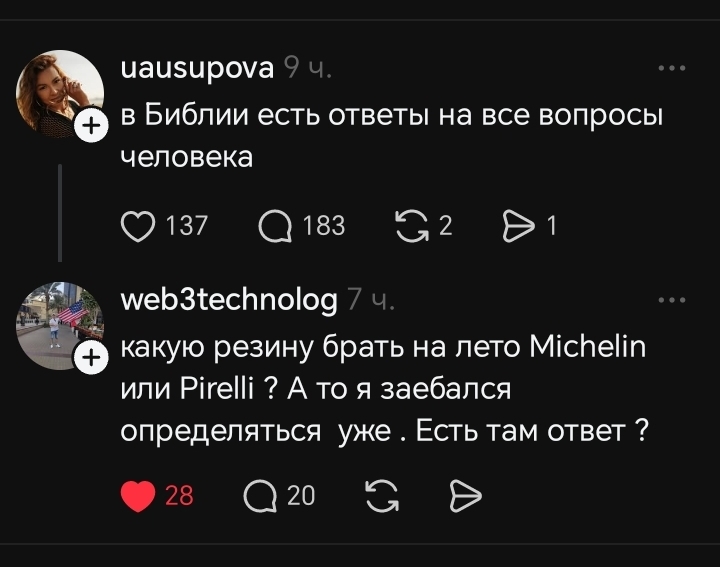Open web3technolog's profile from username
Image resolution: width=720 pixels, height=567 pixels.
coord(228,299)
